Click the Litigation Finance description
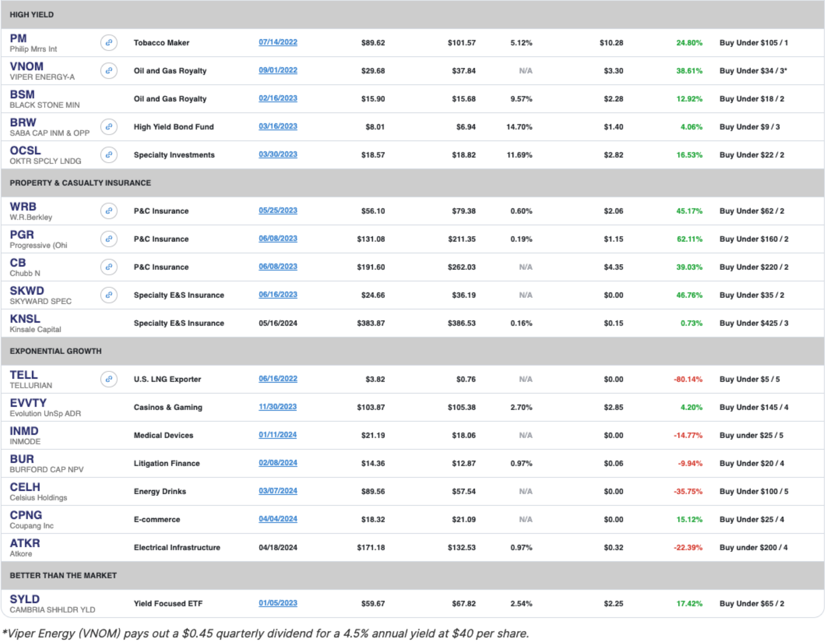Viewport: 826px width, 644px height. click(167, 463)
